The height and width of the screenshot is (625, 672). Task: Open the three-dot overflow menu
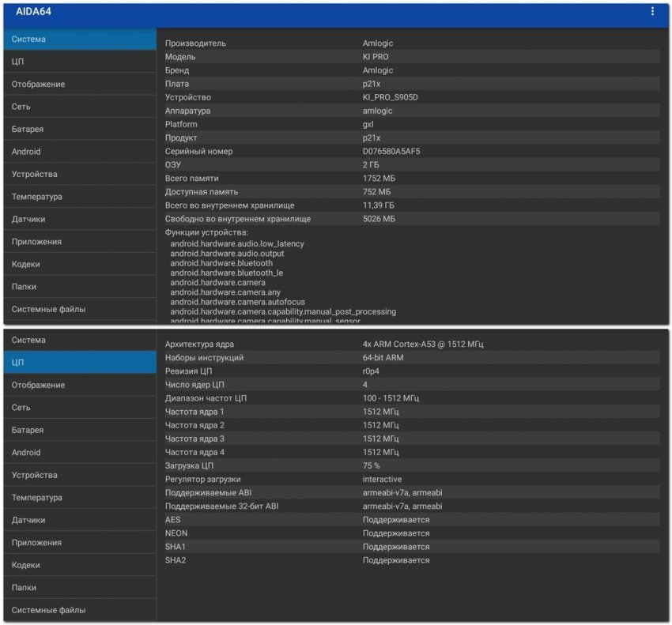(652, 12)
